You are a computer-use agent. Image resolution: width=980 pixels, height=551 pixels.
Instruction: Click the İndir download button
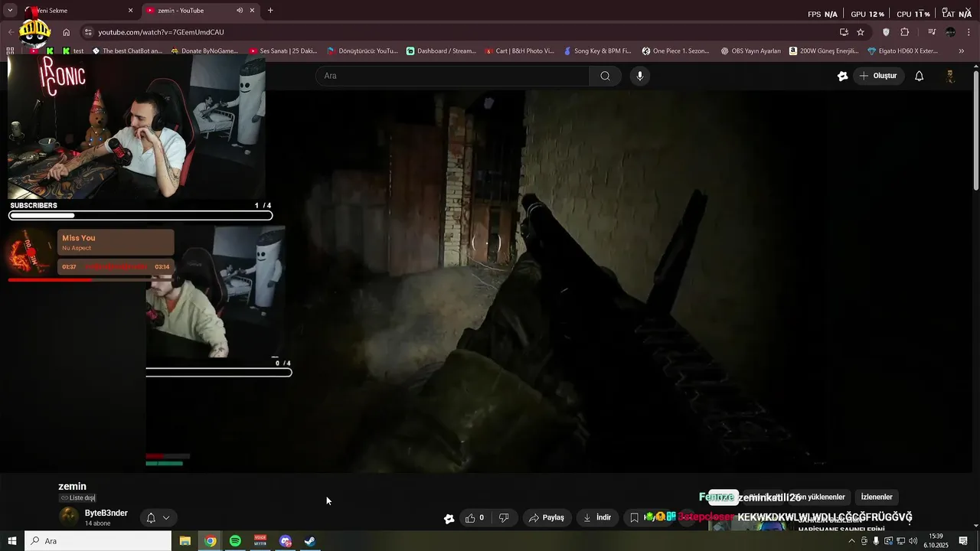pos(596,518)
